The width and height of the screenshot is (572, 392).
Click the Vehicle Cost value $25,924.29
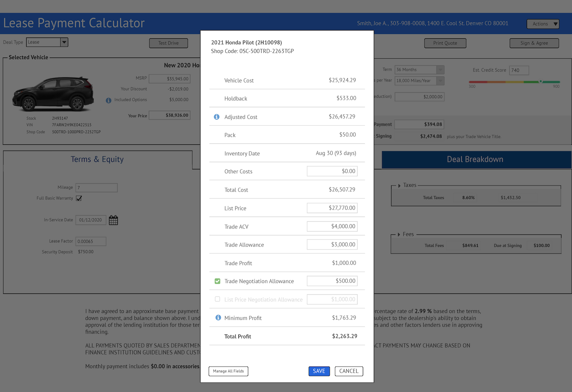click(342, 80)
